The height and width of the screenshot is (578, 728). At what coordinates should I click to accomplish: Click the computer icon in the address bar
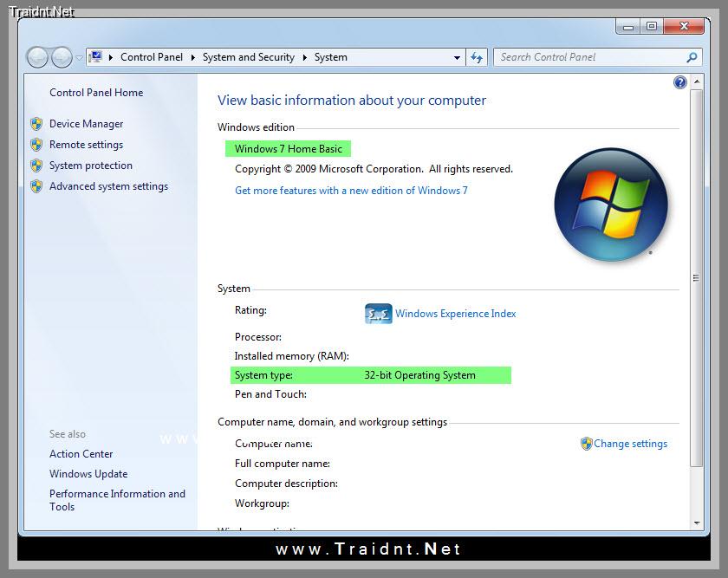click(x=96, y=57)
